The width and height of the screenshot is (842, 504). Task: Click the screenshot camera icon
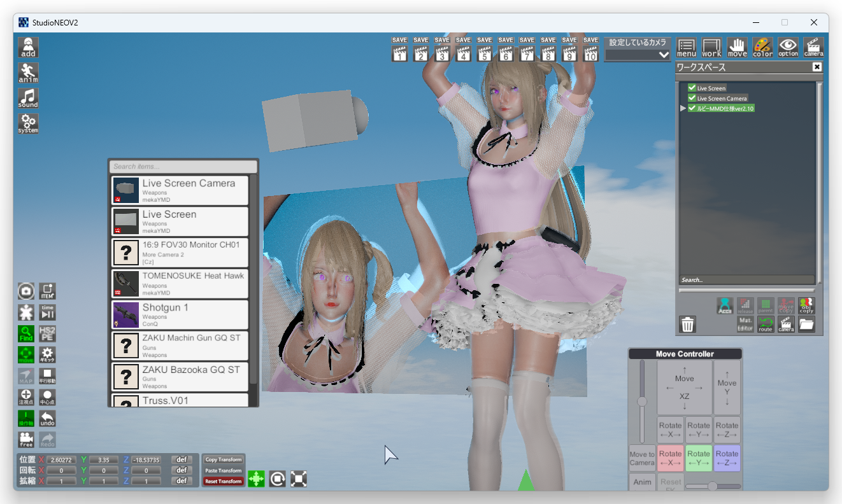[x=26, y=291]
